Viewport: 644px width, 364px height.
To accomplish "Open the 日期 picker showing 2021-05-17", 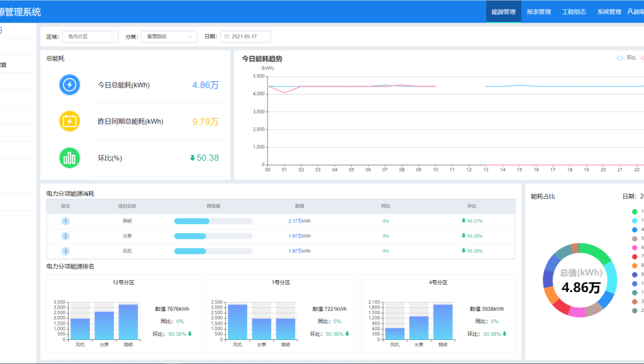I will click(246, 37).
